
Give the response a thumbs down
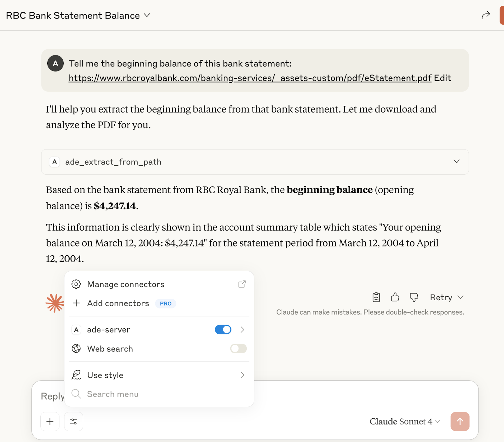[x=414, y=297]
